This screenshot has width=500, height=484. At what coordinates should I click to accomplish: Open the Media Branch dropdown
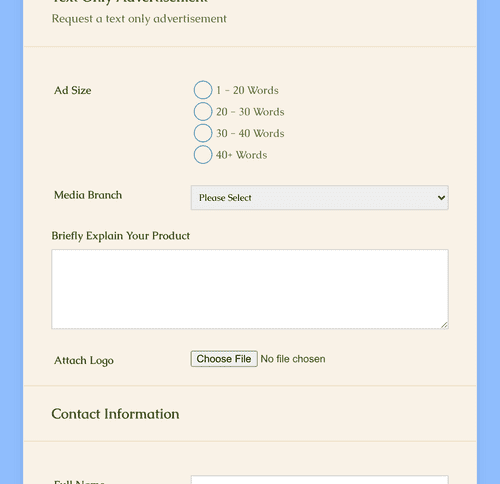pyautogui.click(x=319, y=198)
